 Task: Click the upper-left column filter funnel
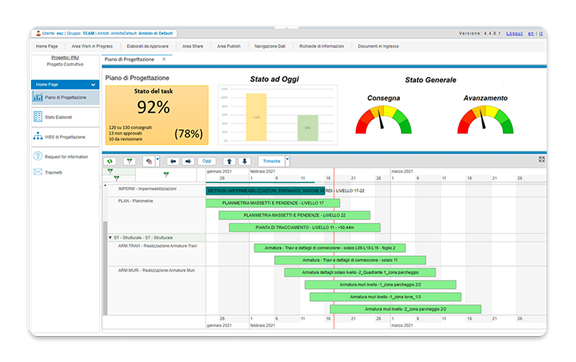110,171
